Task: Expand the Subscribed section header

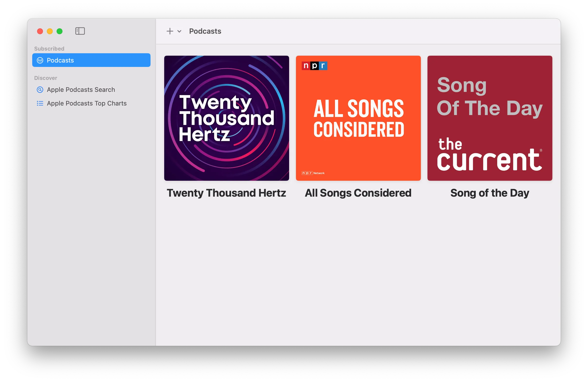Action: click(49, 48)
